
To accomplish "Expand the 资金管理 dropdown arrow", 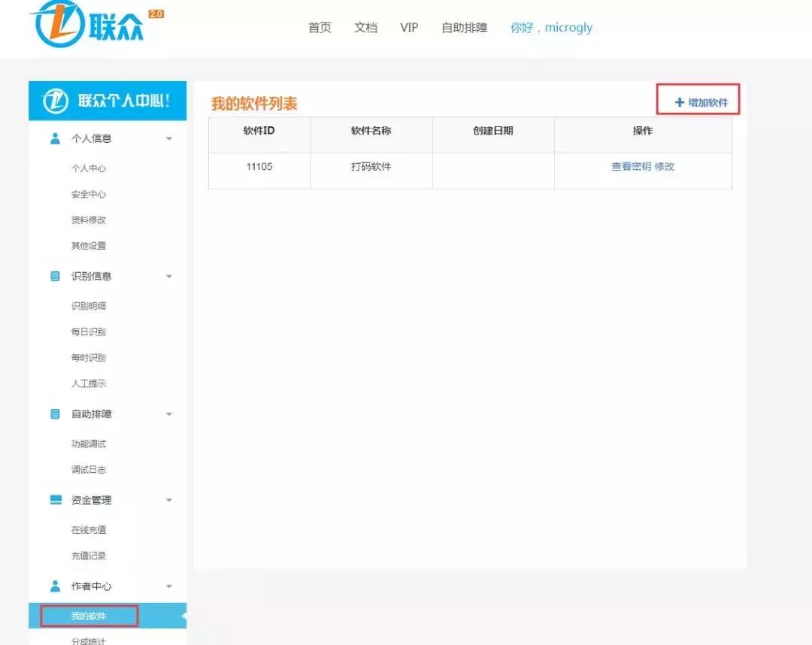I will coord(169,500).
